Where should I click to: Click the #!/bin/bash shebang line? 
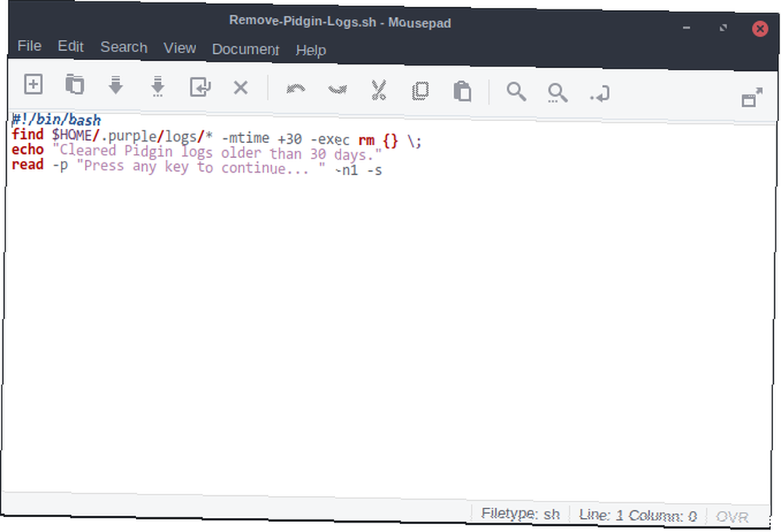click(x=56, y=120)
